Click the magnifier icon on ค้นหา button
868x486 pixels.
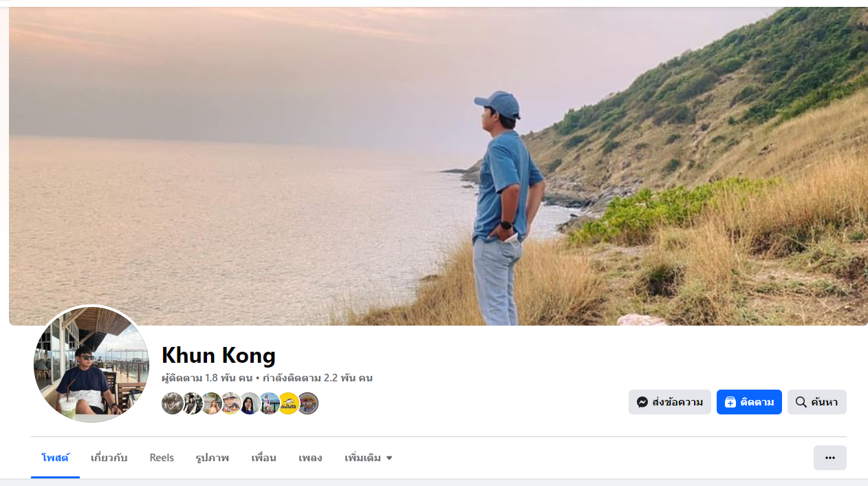coord(801,402)
